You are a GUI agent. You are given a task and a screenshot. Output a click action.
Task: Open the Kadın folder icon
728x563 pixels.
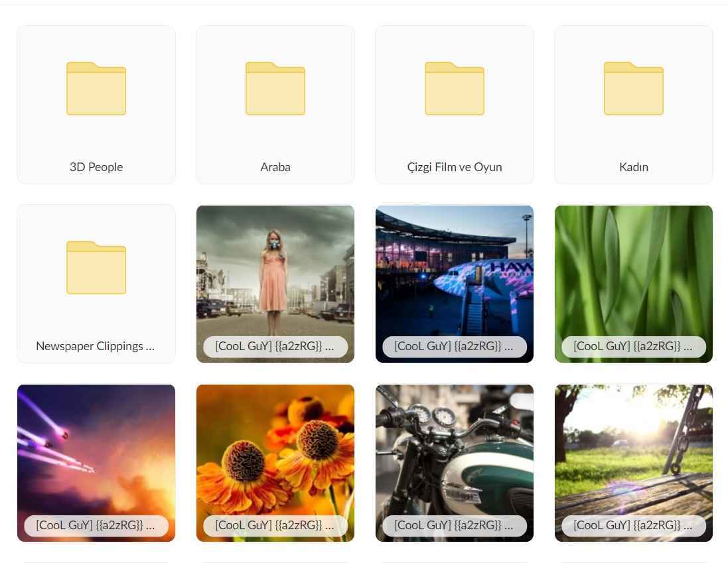pyautogui.click(x=634, y=88)
